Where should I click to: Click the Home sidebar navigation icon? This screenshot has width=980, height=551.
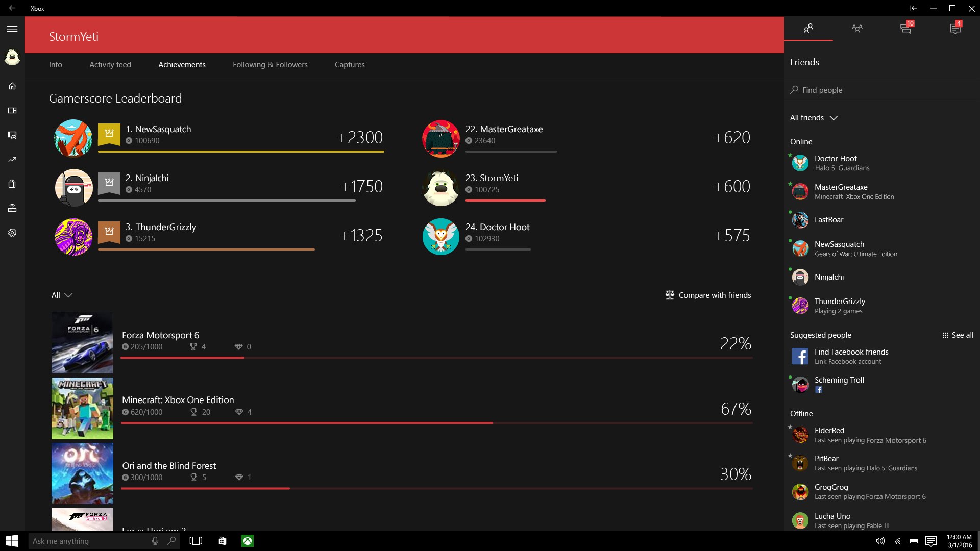coord(12,85)
